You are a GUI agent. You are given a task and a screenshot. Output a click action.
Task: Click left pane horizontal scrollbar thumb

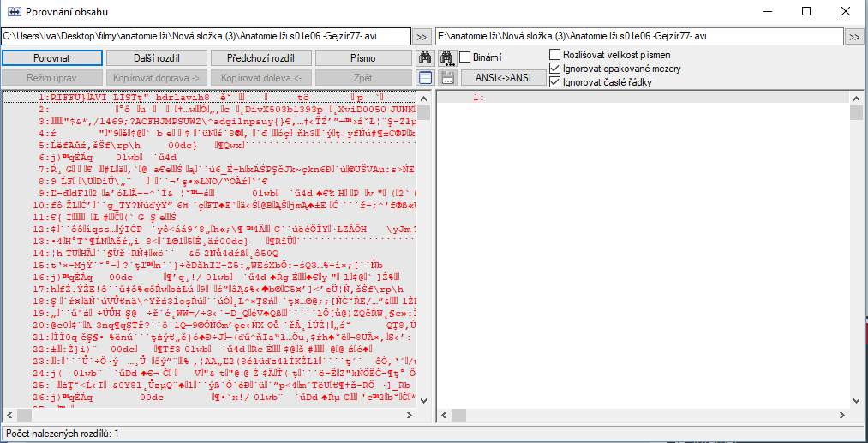coord(24,414)
